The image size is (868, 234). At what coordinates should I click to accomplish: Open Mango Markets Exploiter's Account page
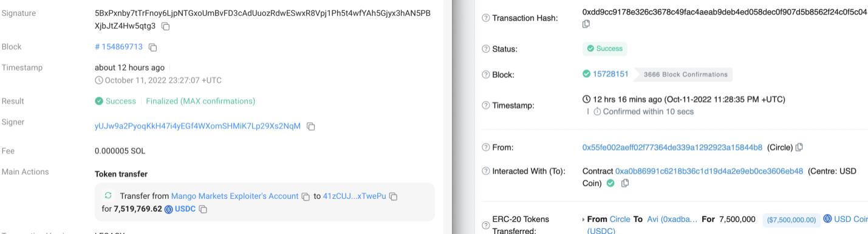pos(235,196)
